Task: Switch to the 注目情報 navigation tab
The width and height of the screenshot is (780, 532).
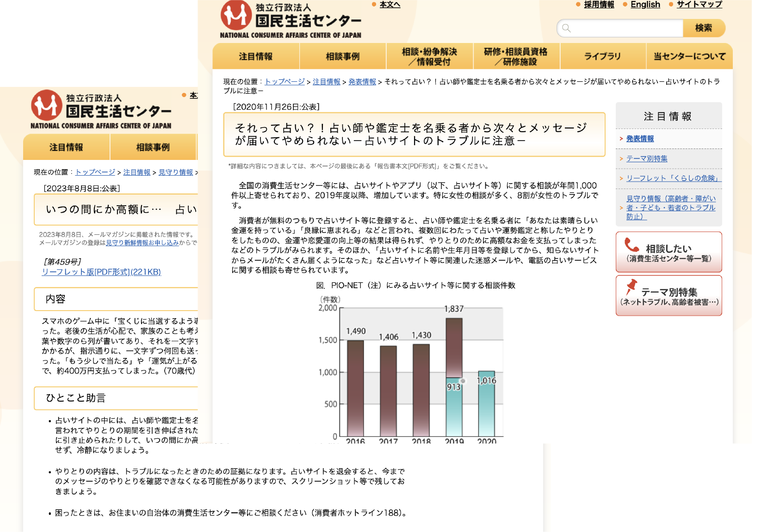Action: pyautogui.click(x=255, y=56)
